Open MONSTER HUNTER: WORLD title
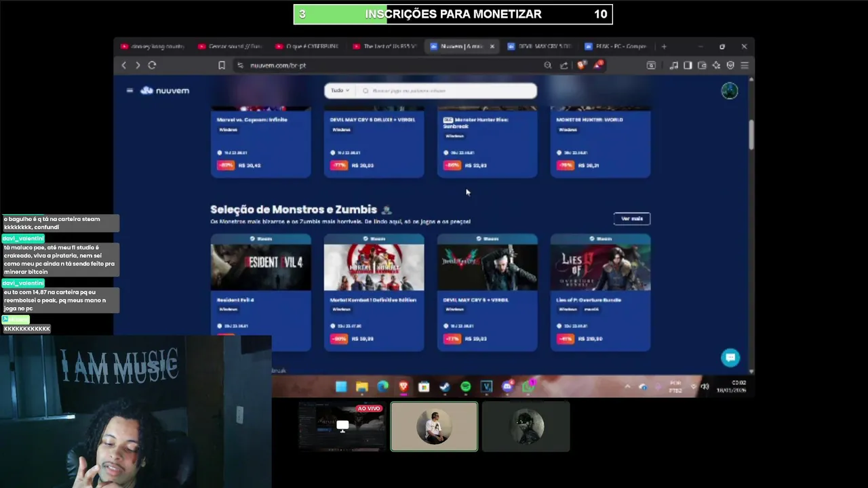 point(590,119)
